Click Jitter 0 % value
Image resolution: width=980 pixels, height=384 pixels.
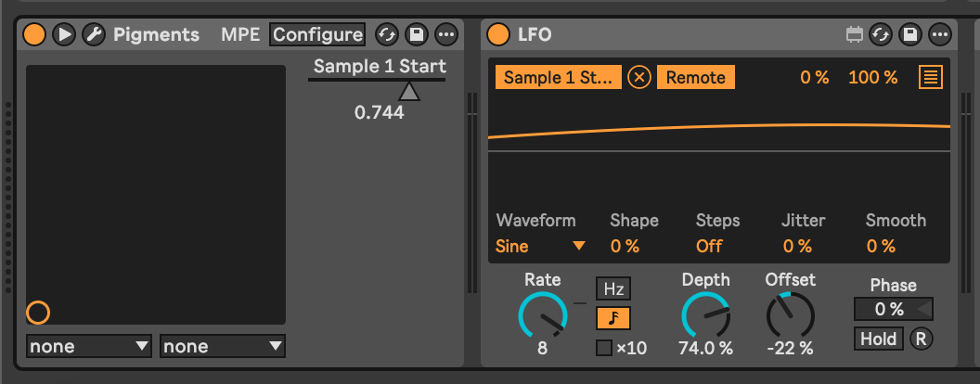click(x=797, y=247)
